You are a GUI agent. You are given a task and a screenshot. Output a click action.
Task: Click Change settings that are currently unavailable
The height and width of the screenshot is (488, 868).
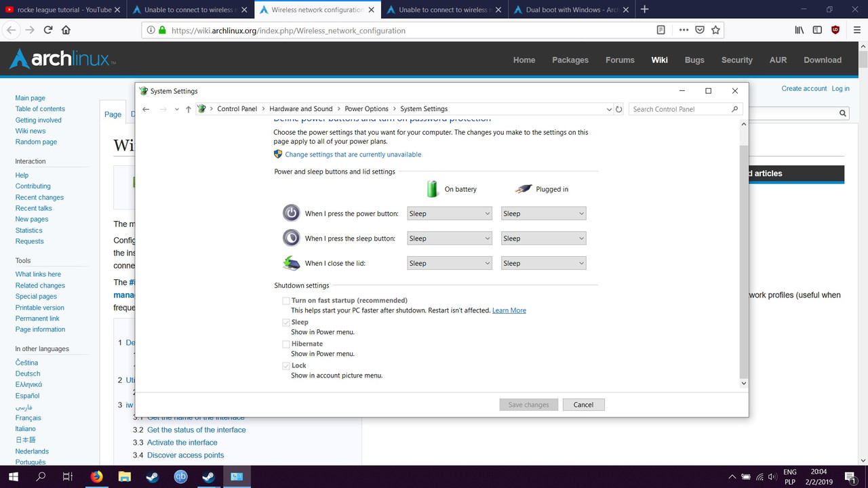click(353, 154)
